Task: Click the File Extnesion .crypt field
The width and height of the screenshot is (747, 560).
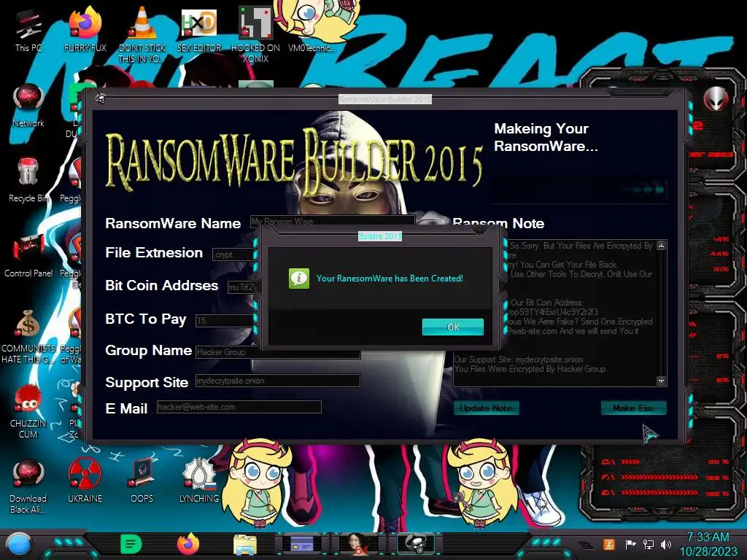Action: coord(233,254)
